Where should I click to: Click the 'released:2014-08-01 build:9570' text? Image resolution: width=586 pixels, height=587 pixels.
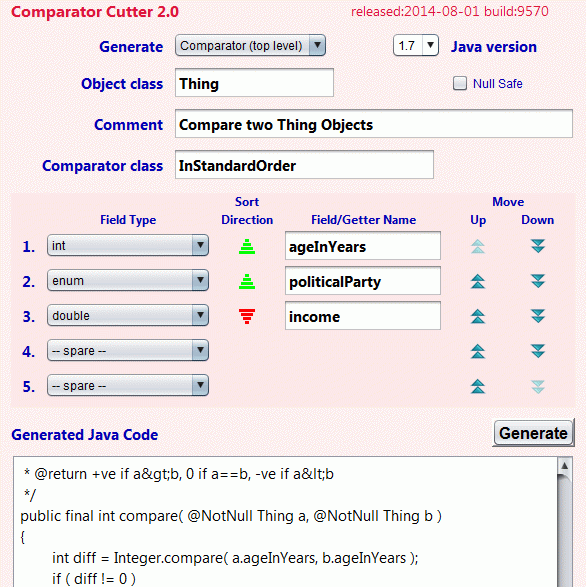450,12
